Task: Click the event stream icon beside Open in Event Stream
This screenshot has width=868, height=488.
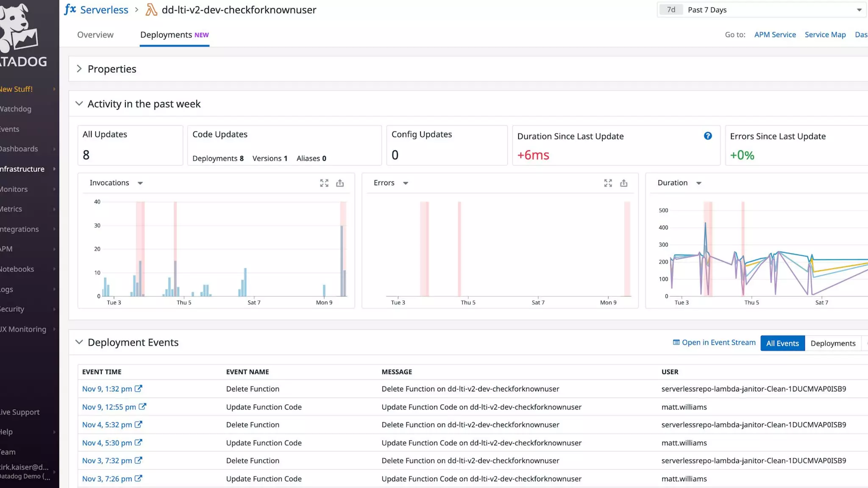Action: click(676, 342)
